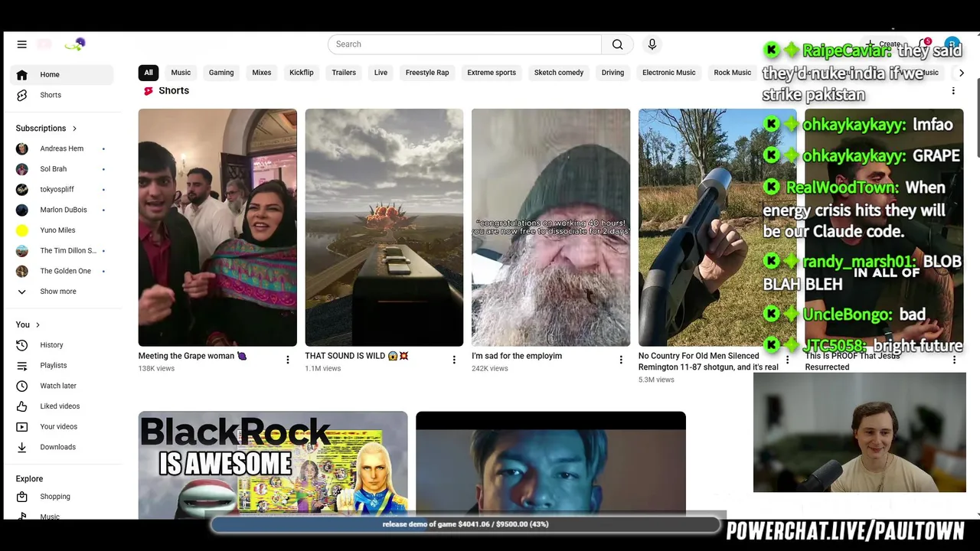
Task: Expand the Subscriptions section chevron
Action: pyautogui.click(x=74, y=129)
